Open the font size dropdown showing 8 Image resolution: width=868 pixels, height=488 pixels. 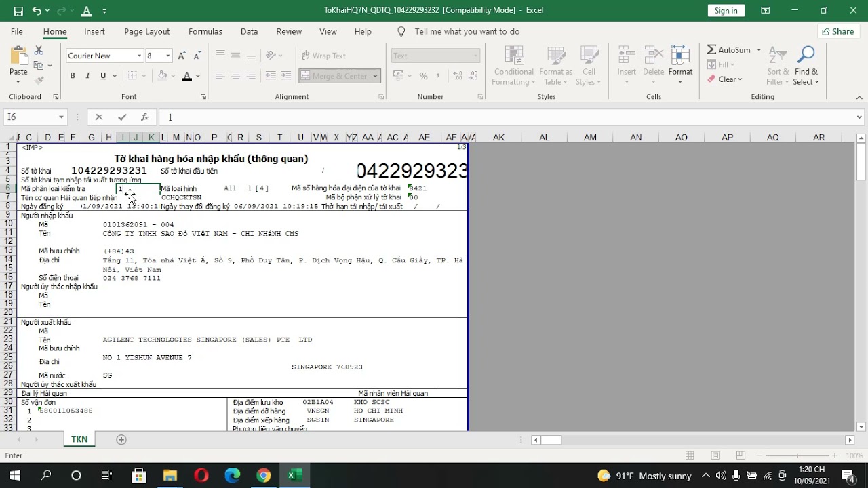tap(168, 56)
